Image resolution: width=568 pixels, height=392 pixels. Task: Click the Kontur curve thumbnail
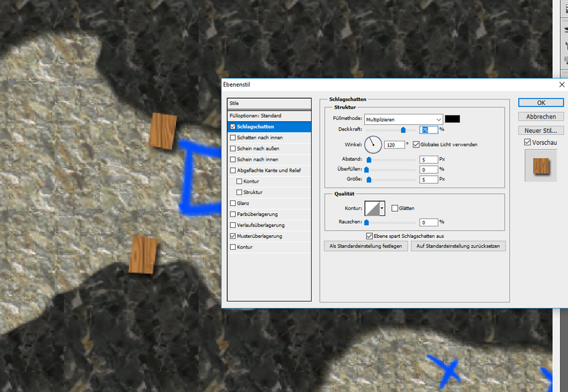373,208
